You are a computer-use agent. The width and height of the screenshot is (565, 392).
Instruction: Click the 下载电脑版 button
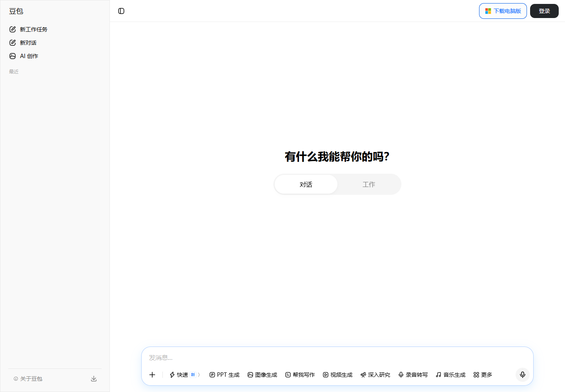click(503, 11)
